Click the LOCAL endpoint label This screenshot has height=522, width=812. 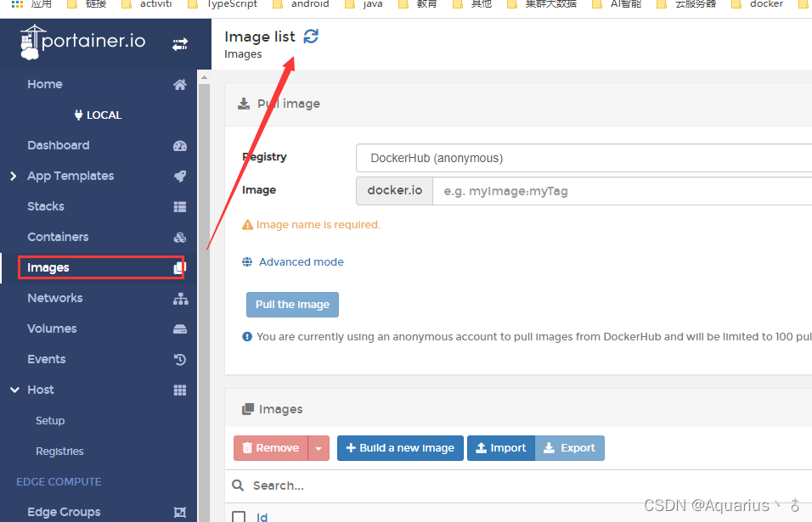(x=98, y=115)
